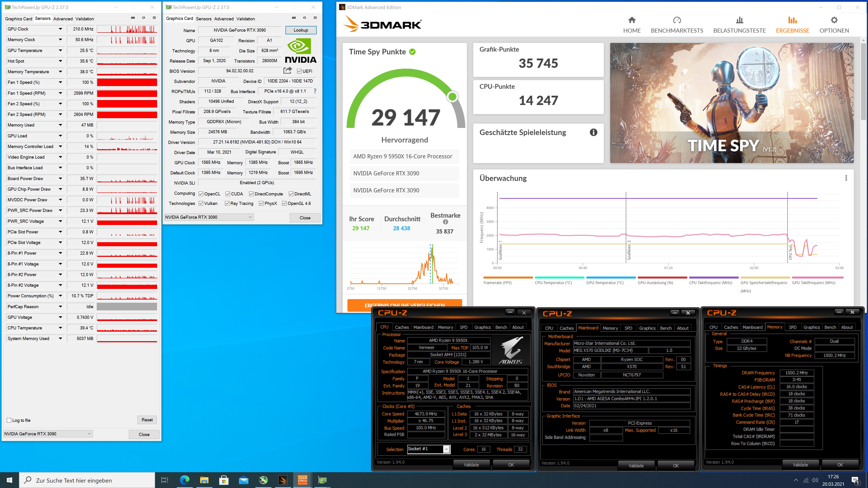
Task: Click the BIOS share/export icon
Action: click(288, 70)
